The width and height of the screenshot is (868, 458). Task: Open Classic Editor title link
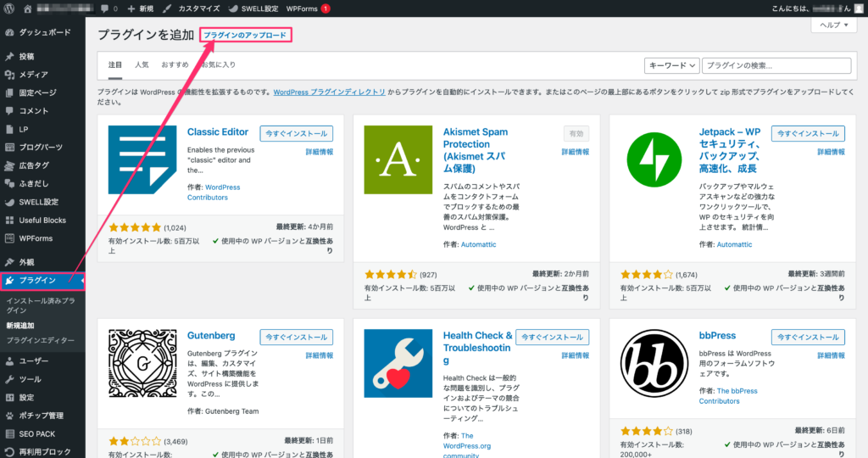click(x=218, y=131)
